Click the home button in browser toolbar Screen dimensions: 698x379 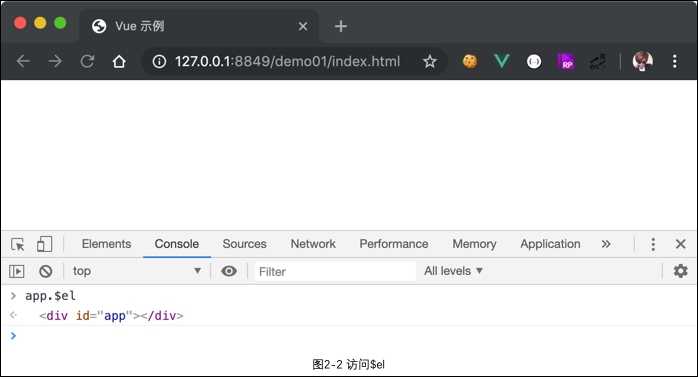click(x=119, y=61)
